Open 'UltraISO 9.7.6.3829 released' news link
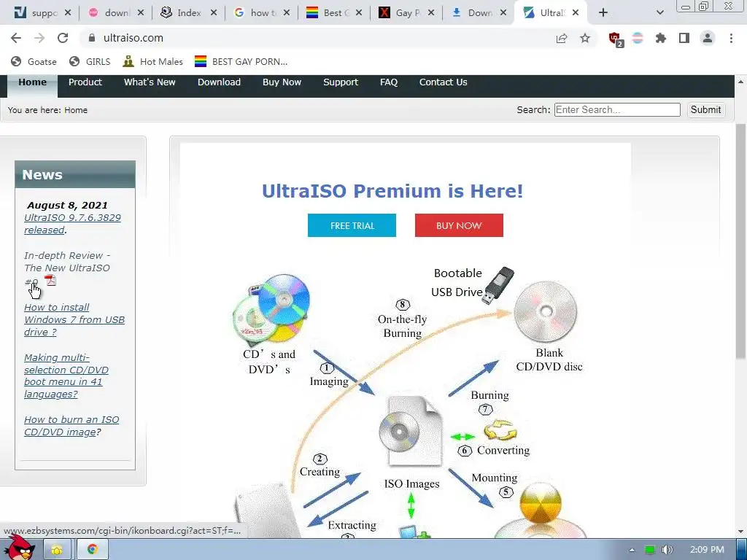 pos(72,224)
